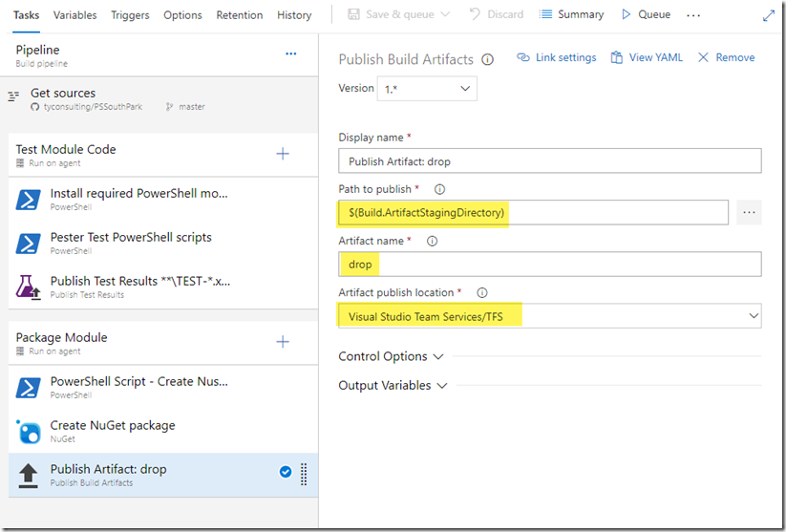
Task: Click the Publish Test Results flask icon
Action: [28, 287]
